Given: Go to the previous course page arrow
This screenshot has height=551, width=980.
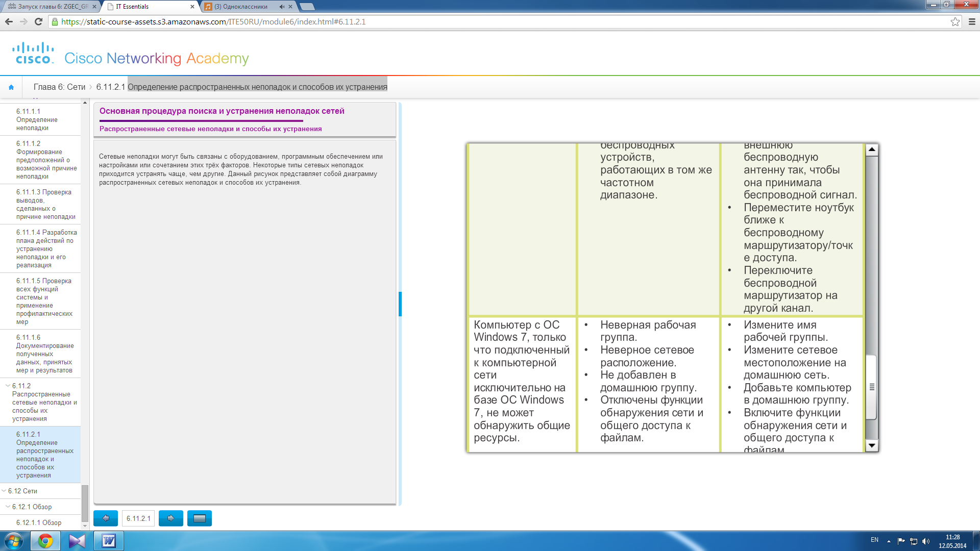Looking at the screenshot, I should [106, 518].
